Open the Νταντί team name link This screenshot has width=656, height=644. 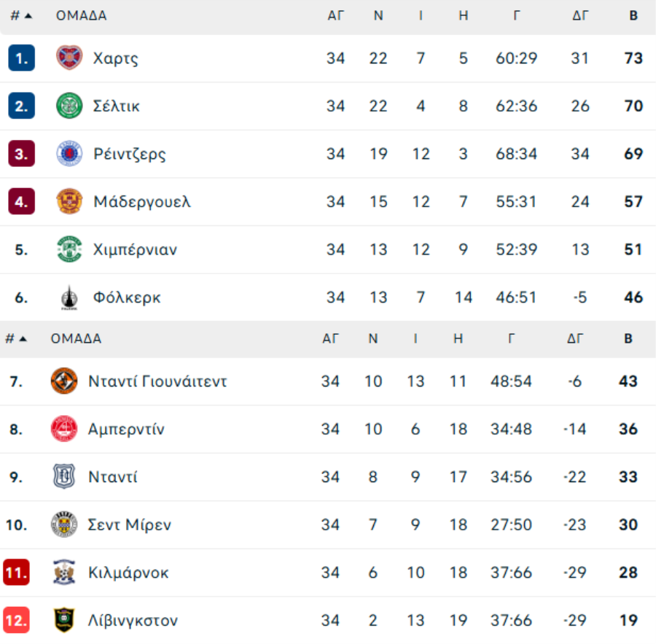112,477
